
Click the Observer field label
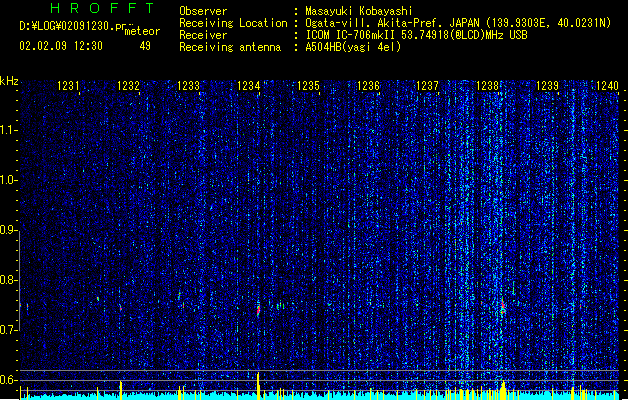pos(203,11)
